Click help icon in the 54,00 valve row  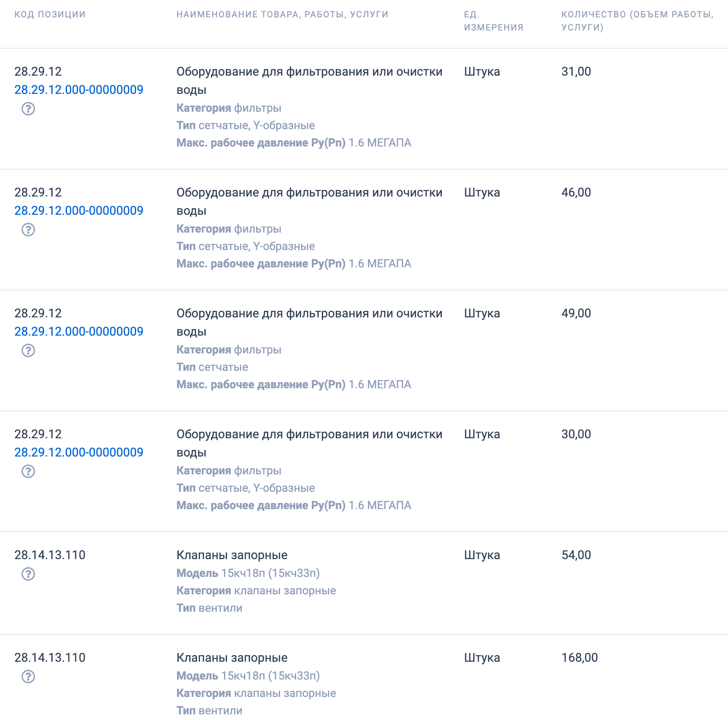pyautogui.click(x=28, y=574)
